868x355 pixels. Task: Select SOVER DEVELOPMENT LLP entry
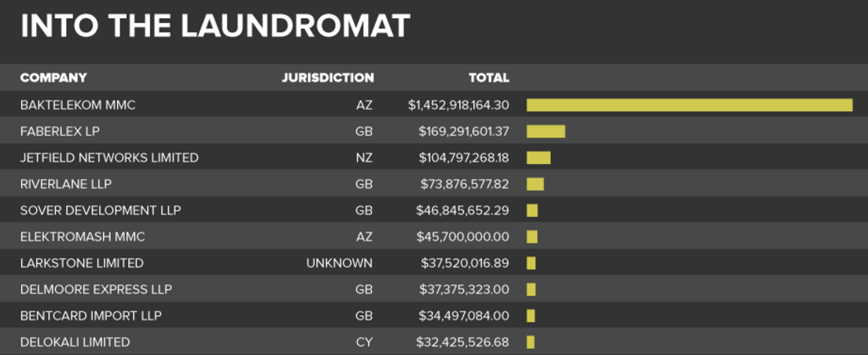tap(101, 210)
